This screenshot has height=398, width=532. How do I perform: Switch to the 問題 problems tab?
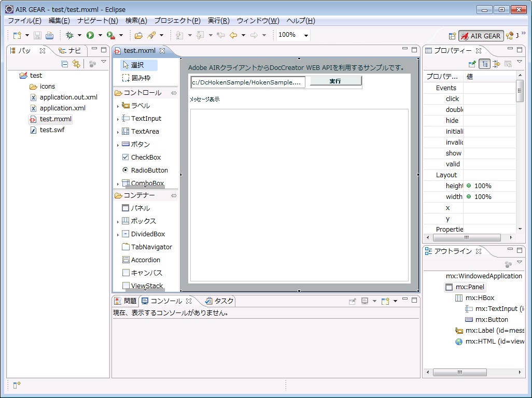tap(125, 301)
